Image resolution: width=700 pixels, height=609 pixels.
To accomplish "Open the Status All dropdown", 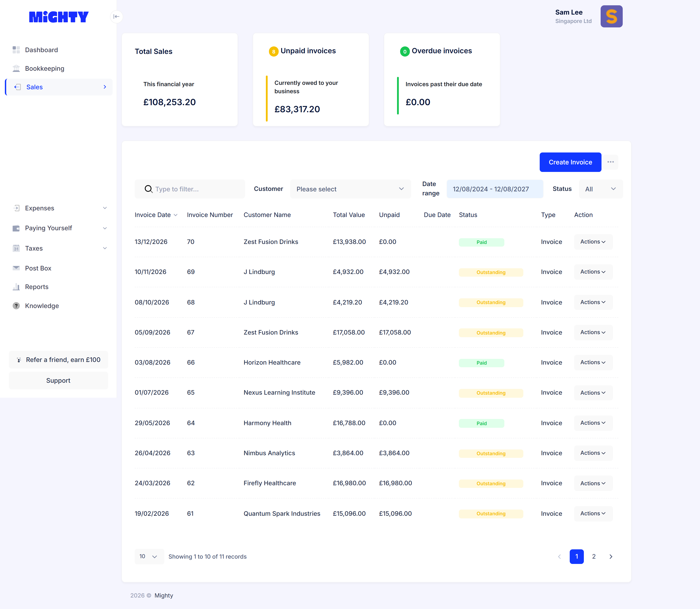I will (600, 189).
